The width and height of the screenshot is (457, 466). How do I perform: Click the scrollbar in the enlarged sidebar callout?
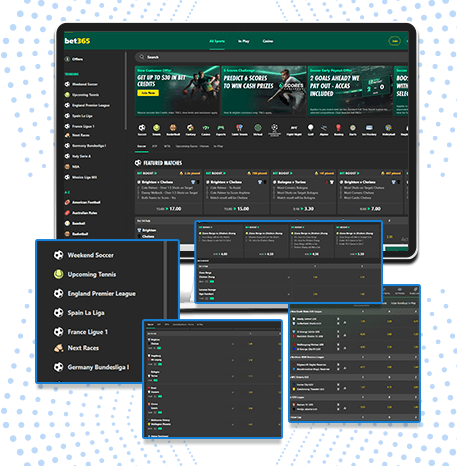[x=165, y=280]
